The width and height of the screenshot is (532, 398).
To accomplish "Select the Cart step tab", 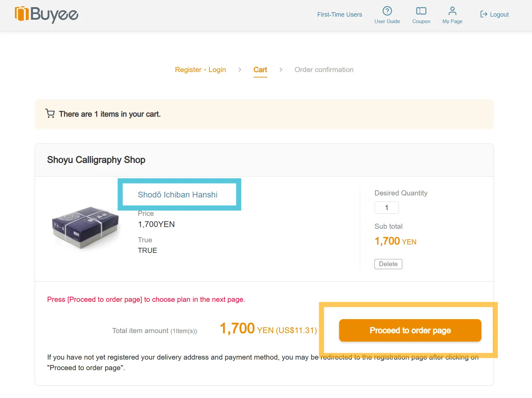I will (x=260, y=70).
